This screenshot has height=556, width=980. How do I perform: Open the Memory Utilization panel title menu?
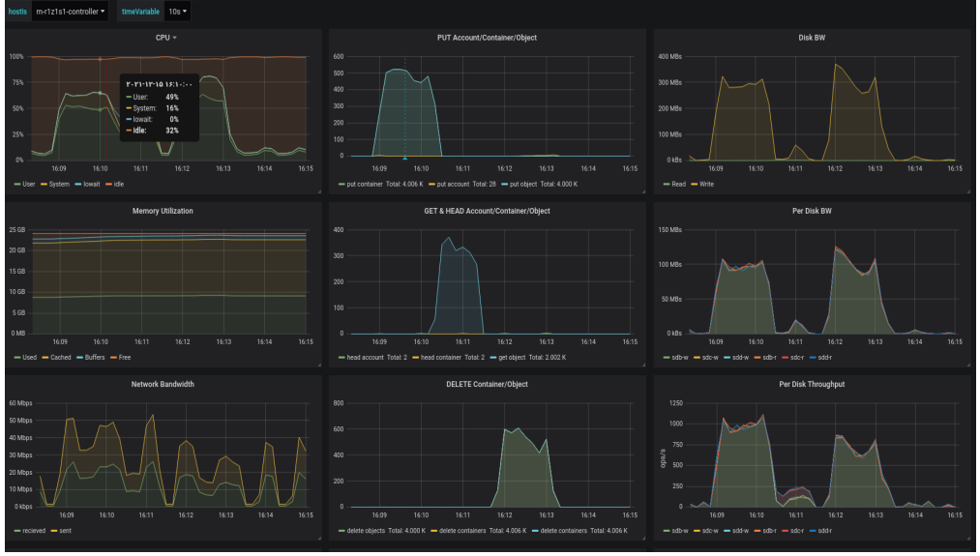(x=162, y=211)
